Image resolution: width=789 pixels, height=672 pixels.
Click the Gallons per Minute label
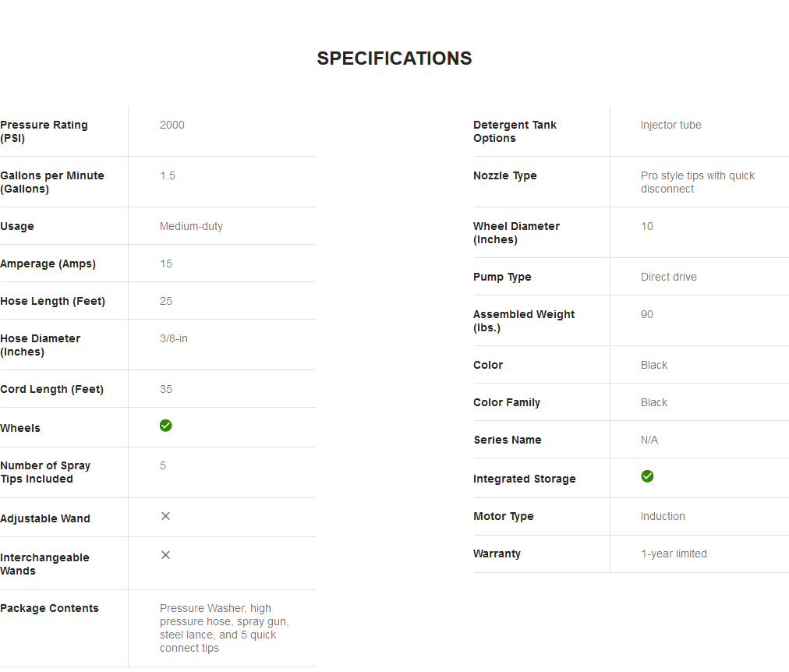click(x=51, y=182)
